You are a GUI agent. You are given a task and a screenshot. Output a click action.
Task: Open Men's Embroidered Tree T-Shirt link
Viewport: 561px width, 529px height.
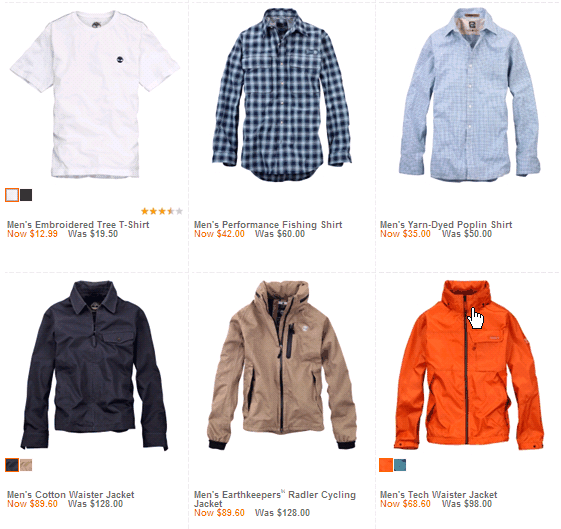[x=78, y=225]
